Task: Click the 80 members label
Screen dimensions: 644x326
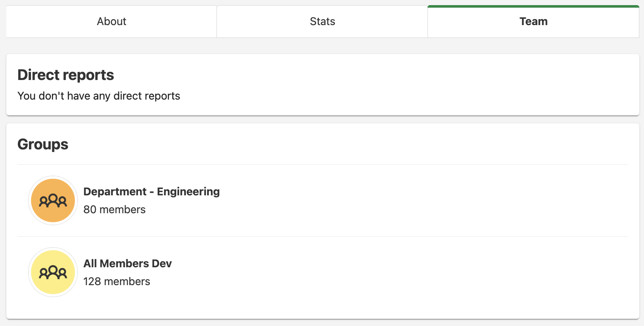Action: pos(114,209)
